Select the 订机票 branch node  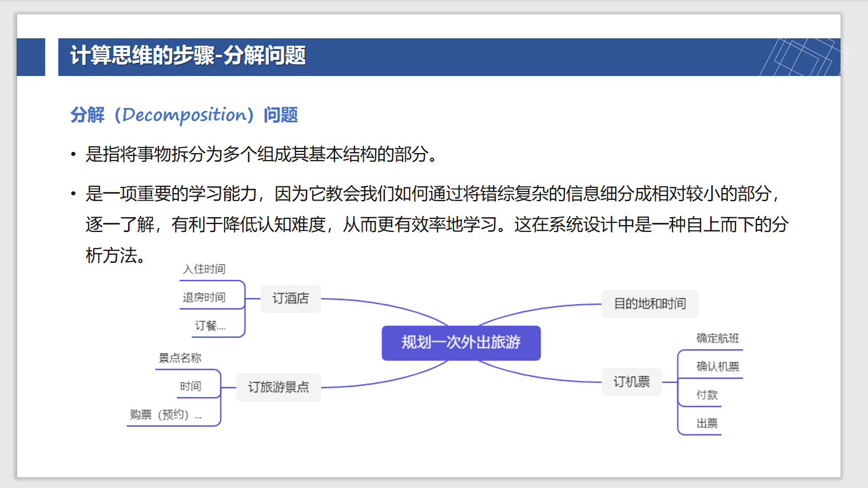[631, 382]
